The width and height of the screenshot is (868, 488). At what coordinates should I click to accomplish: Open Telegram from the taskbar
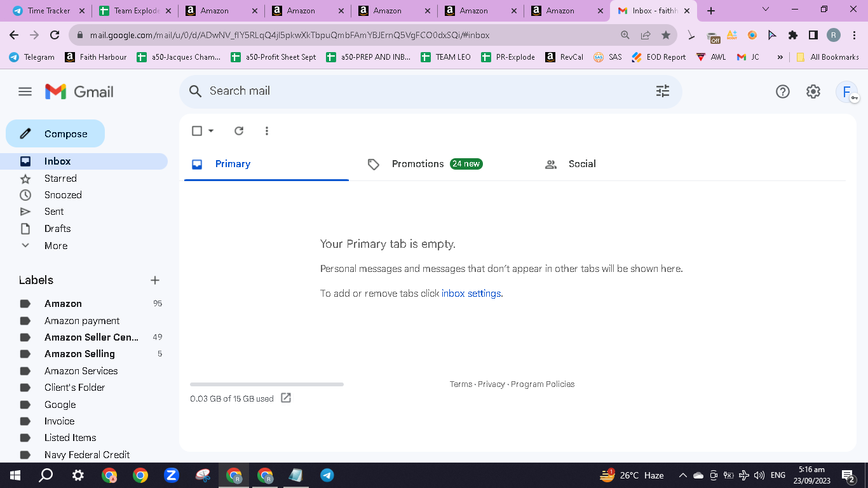point(327,475)
